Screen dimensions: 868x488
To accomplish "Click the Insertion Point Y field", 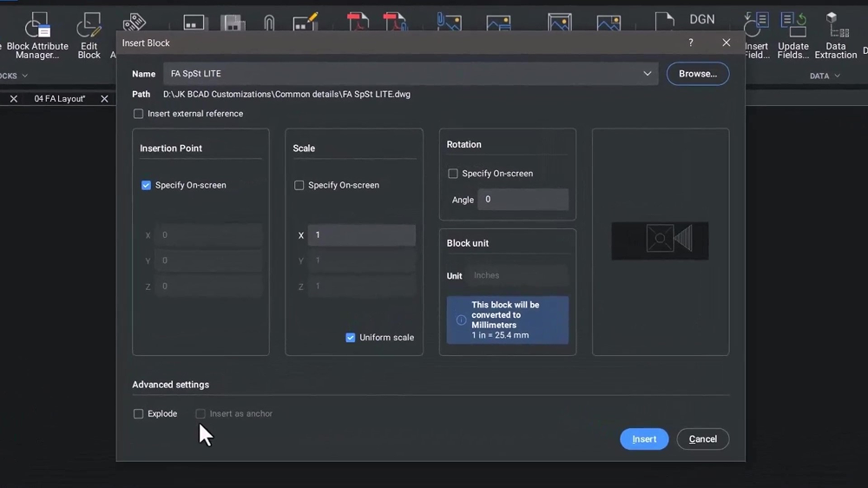I will [208, 260].
